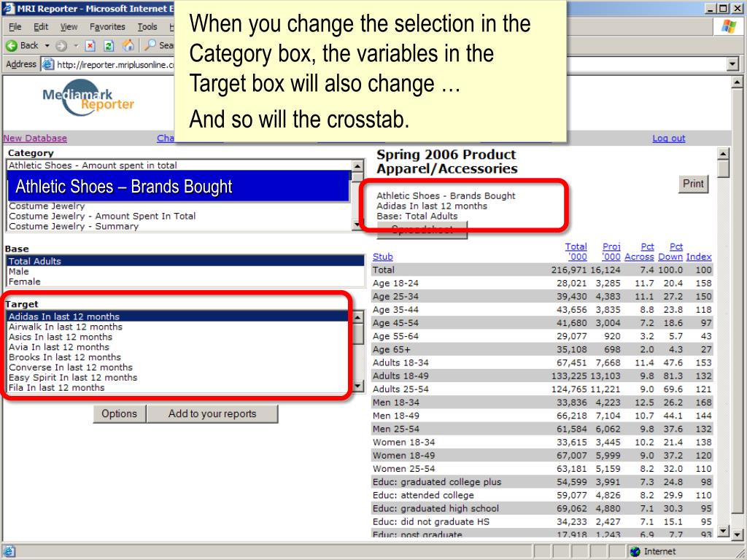
Task: Sort by Pct Down column header
Action: [x=670, y=252]
